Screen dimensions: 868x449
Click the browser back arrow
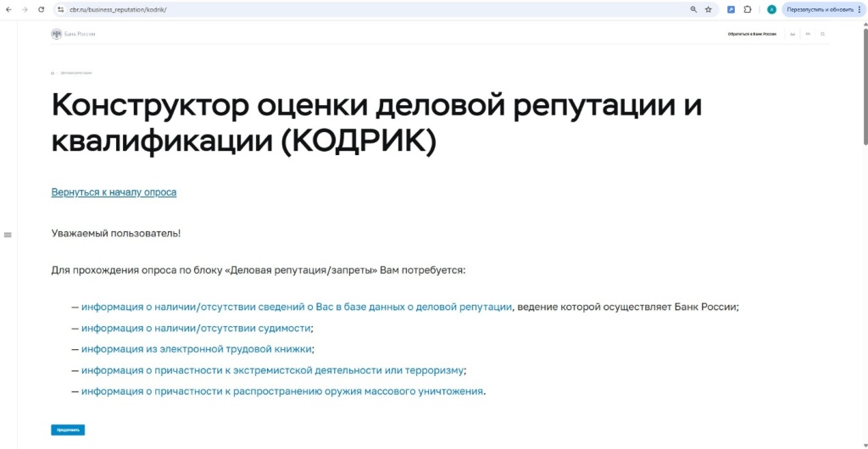8,9
